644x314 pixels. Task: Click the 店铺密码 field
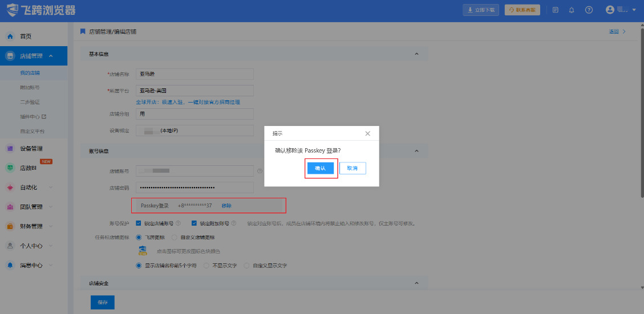tap(195, 187)
